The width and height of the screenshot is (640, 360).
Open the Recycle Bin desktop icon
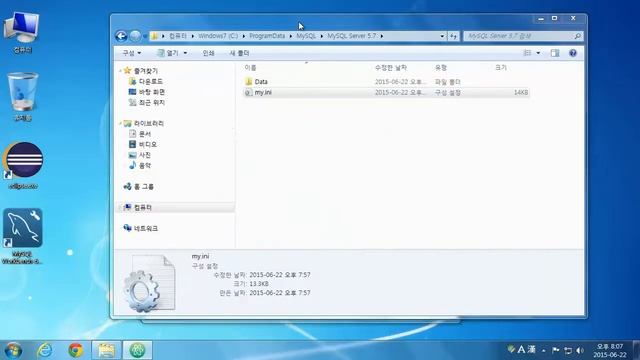23,97
